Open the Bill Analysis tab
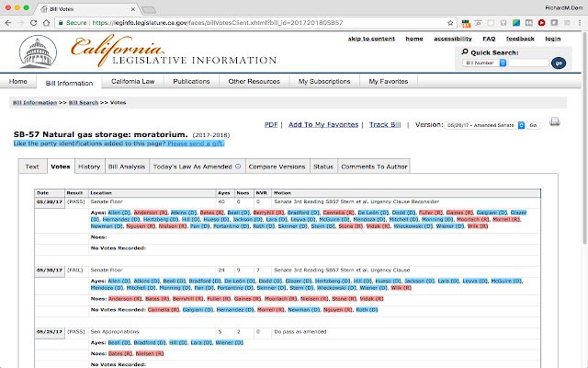588x368 pixels. (x=127, y=167)
